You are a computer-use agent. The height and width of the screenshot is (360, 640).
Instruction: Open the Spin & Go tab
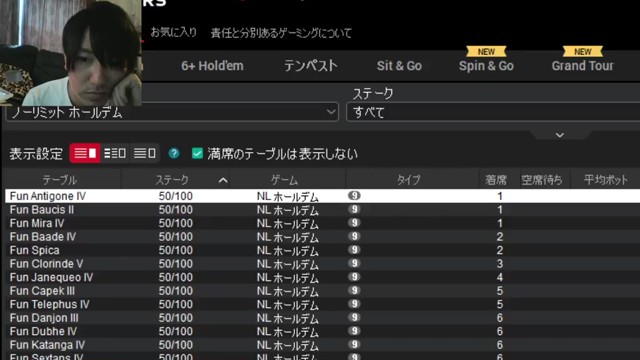tap(486, 66)
